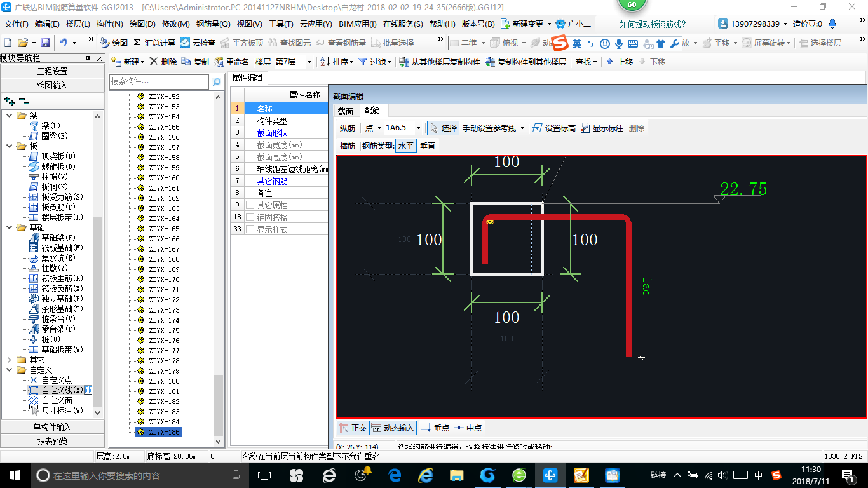868x488 pixels.
Task: Expand the 其它属性 property group
Action: (250, 205)
